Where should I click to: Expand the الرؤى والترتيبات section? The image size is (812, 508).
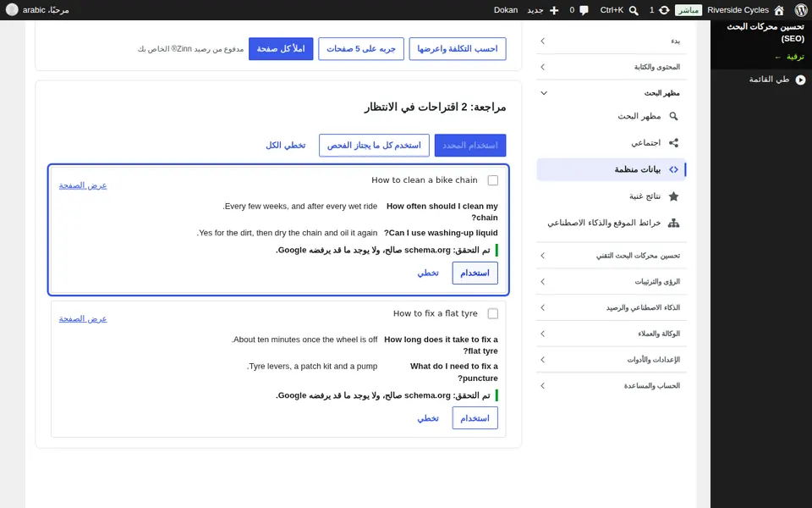point(612,281)
